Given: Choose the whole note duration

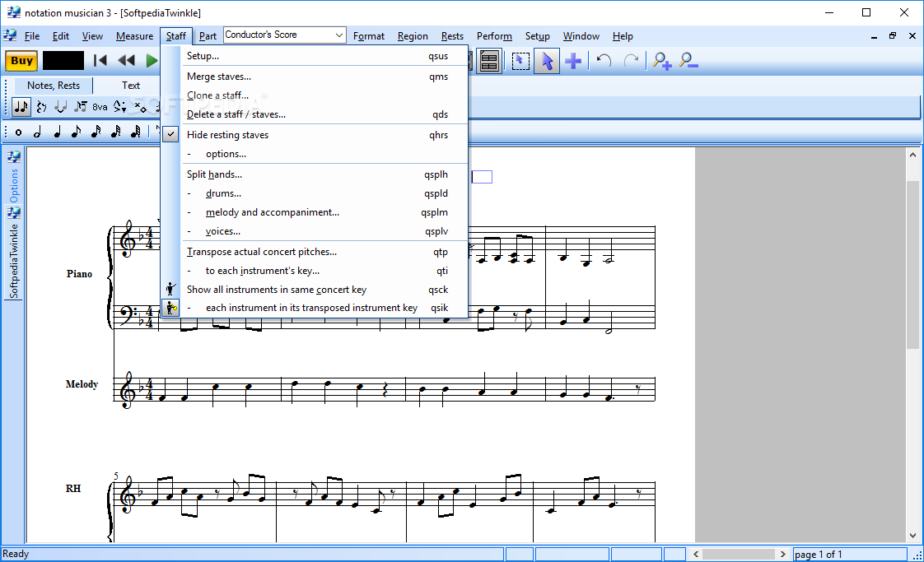Looking at the screenshot, I should pos(18,132).
